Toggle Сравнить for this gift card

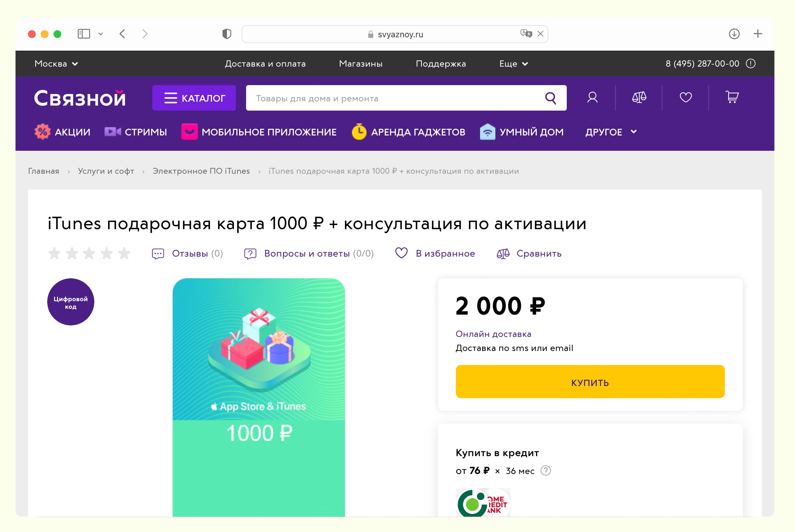529,253
